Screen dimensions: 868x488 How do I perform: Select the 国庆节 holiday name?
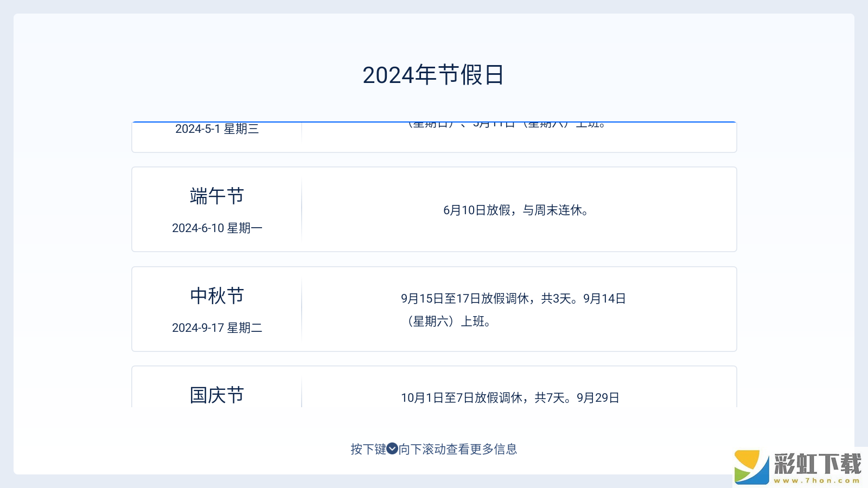217,395
